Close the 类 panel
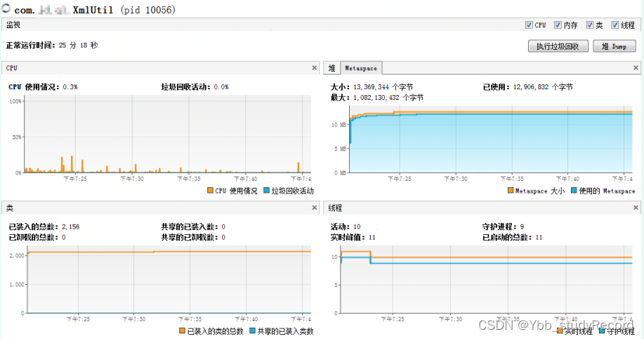Image resolution: width=644 pixels, height=339 pixels. pyautogui.click(x=314, y=207)
